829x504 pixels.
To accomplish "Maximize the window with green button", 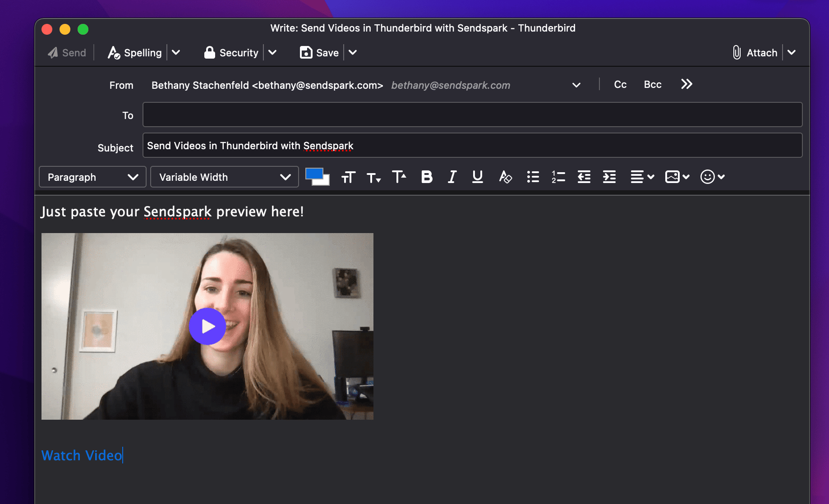I will point(83,29).
